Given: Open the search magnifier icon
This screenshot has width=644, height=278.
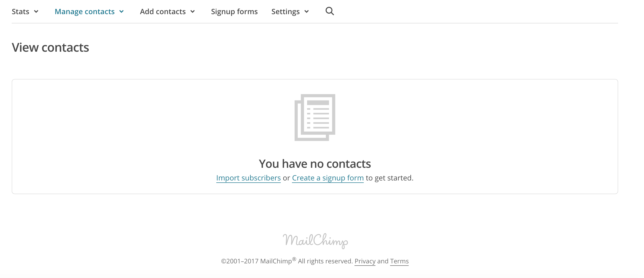Looking at the screenshot, I should pos(330,11).
